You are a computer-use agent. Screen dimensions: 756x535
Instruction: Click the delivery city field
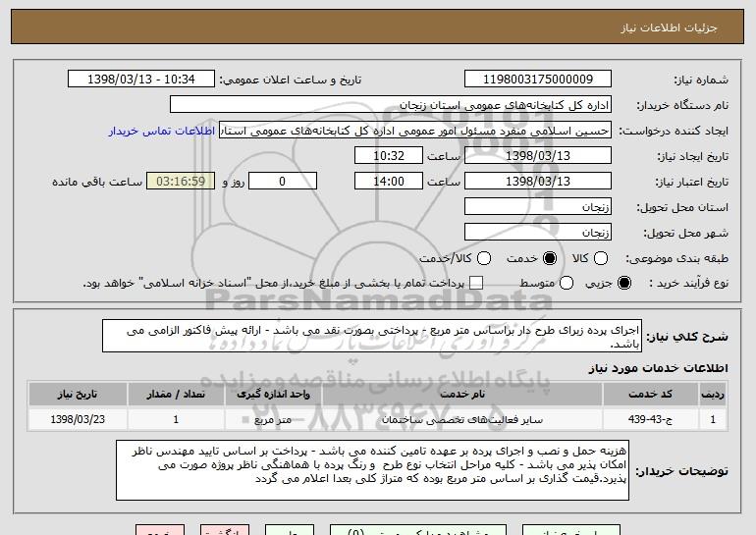538,233
